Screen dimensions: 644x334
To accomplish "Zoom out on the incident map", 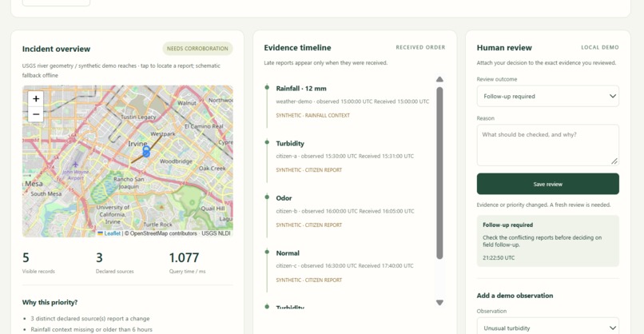I will tap(36, 114).
